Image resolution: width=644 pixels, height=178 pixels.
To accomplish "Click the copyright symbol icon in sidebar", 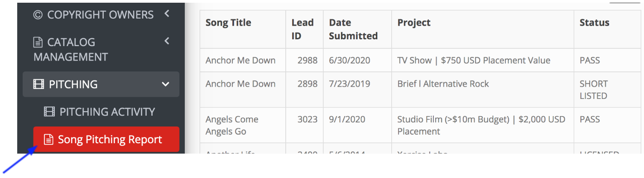I will (x=38, y=15).
